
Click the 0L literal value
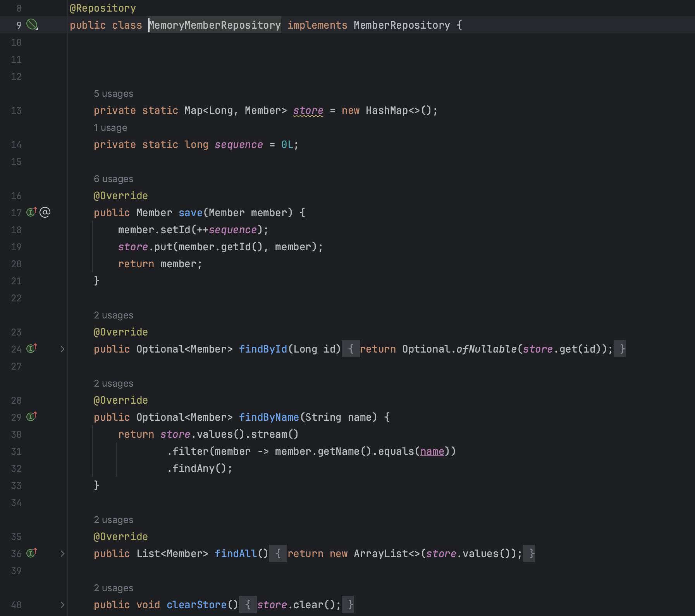[287, 145]
